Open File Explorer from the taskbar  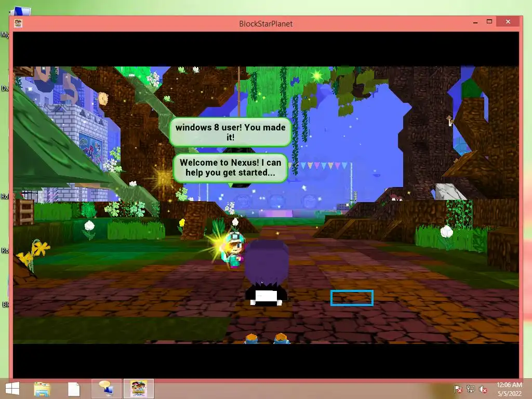coord(42,389)
